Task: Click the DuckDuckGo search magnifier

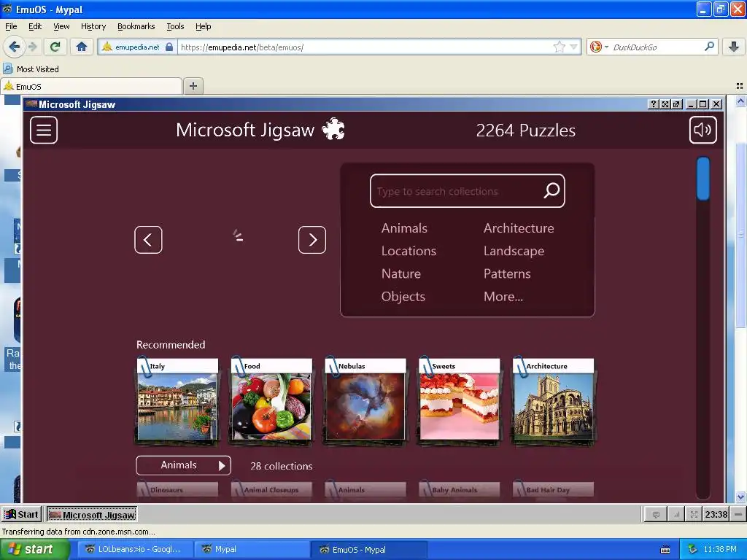Action: pos(709,47)
